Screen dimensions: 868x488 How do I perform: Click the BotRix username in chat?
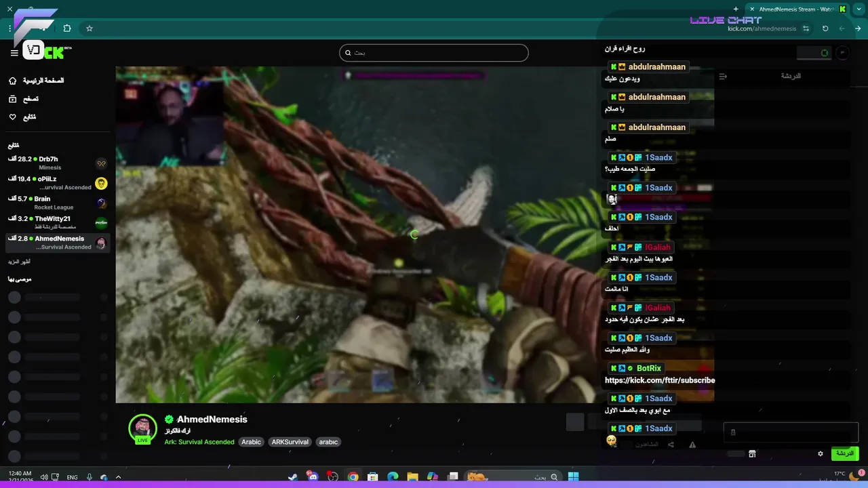[x=649, y=368]
